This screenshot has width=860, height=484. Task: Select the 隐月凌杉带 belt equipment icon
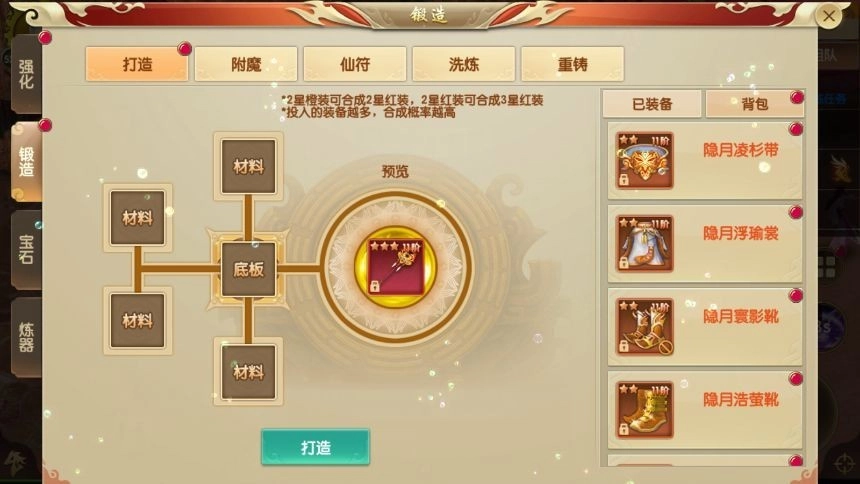(644, 160)
